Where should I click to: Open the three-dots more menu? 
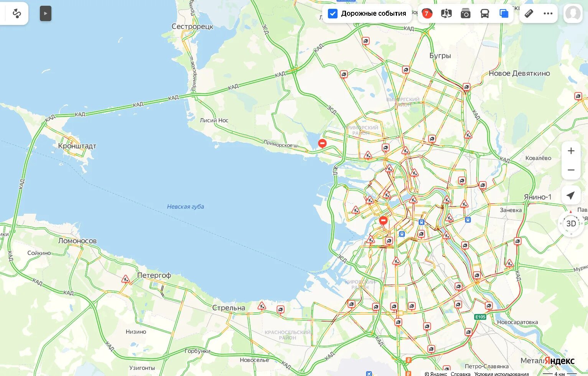[548, 14]
